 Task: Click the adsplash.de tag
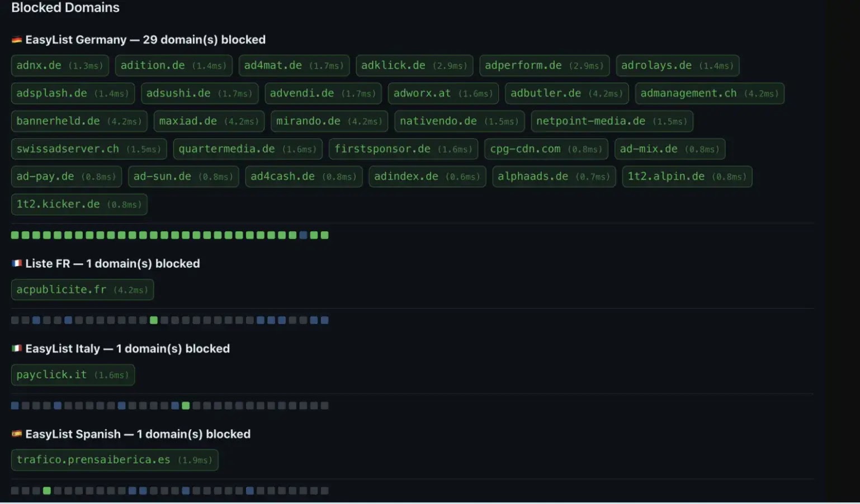[73, 93]
